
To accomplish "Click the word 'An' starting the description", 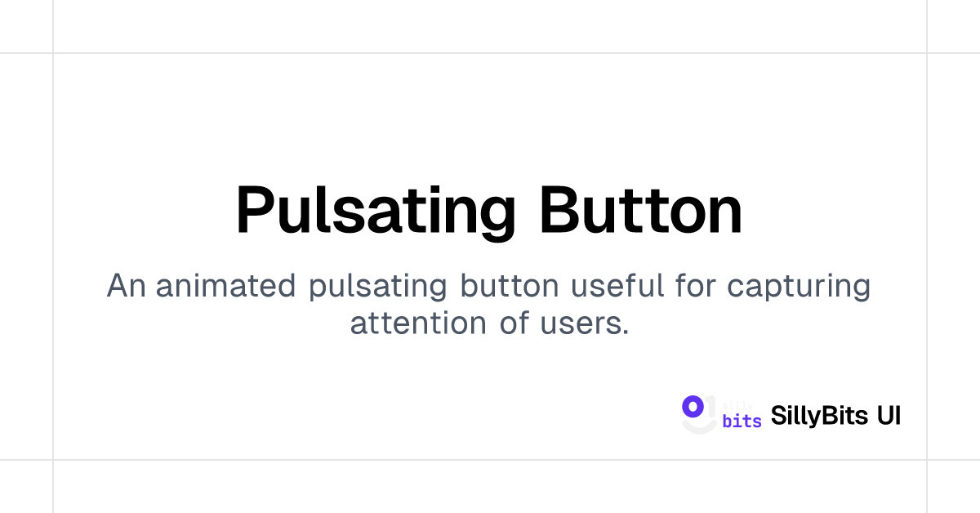I will pyautogui.click(x=126, y=287).
